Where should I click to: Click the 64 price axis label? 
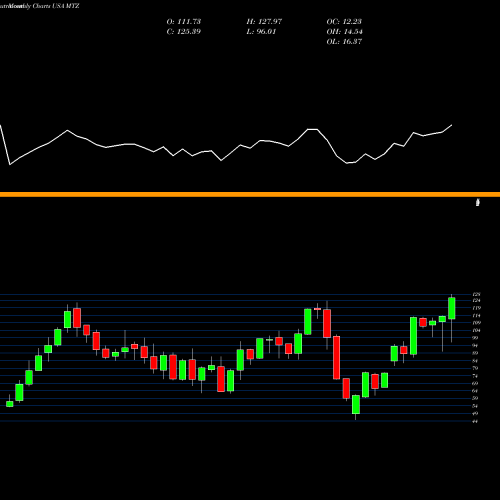tap(475, 391)
